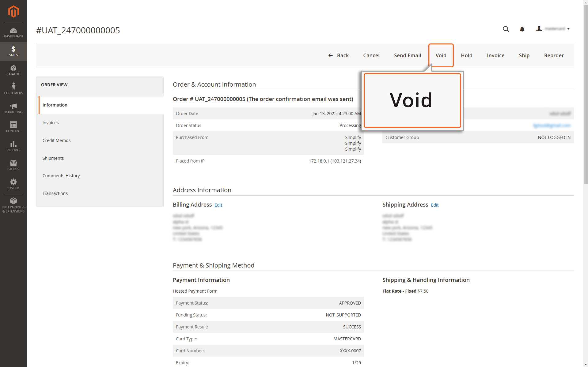Click the page vertical scrollbar

pyautogui.click(x=586, y=95)
